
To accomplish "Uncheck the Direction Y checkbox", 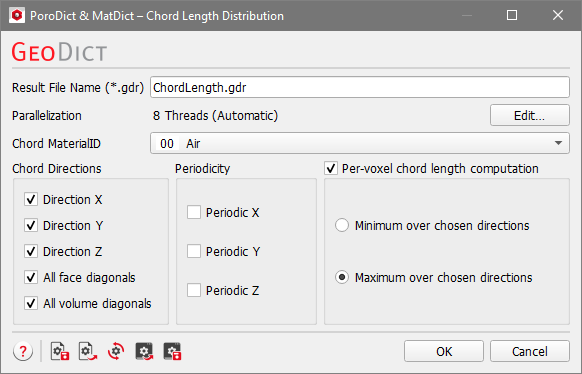I will (x=31, y=225).
